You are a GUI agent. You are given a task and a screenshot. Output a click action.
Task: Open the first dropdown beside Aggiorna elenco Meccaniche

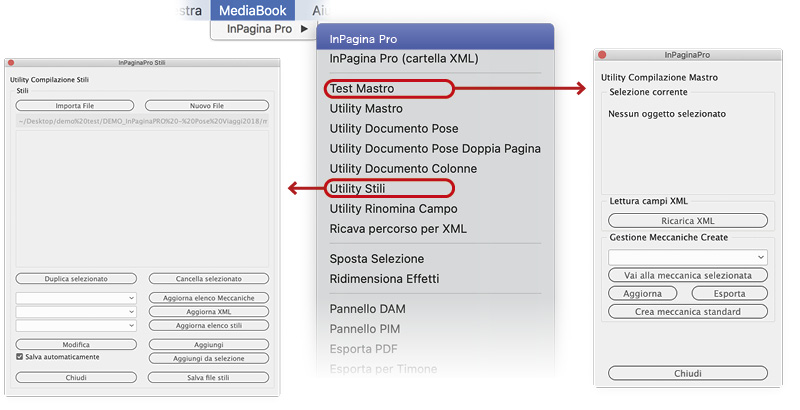click(x=77, y=298)
